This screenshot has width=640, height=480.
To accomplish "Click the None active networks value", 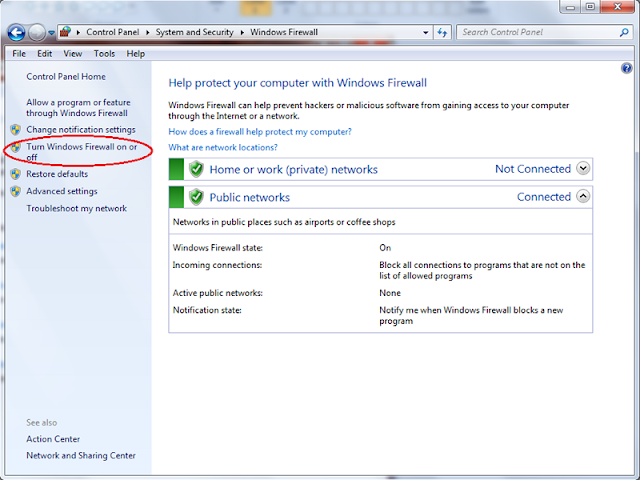I will point(390,293).
